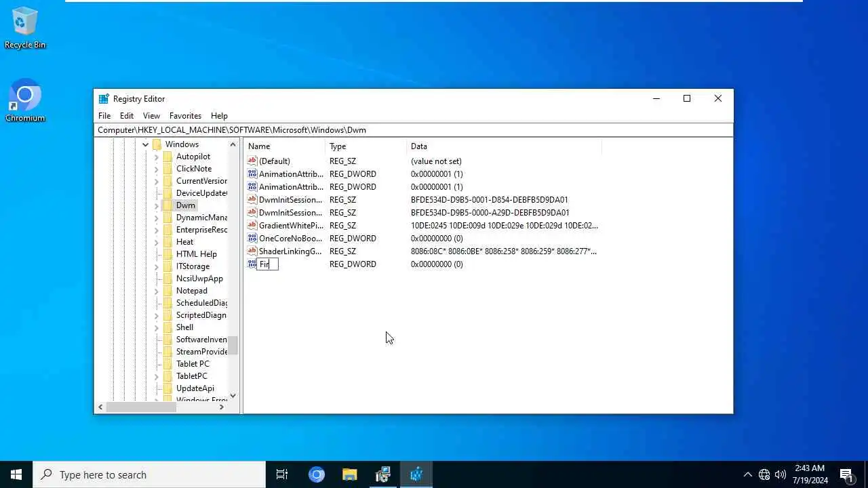Click the taskbar search box
868x488 pixels.
(149, 474)
